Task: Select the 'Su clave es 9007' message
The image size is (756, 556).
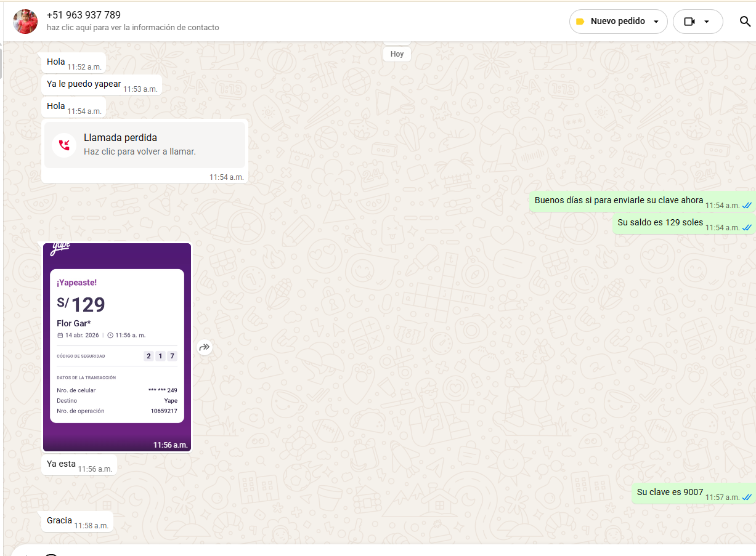Action: [x=670, y=493]
